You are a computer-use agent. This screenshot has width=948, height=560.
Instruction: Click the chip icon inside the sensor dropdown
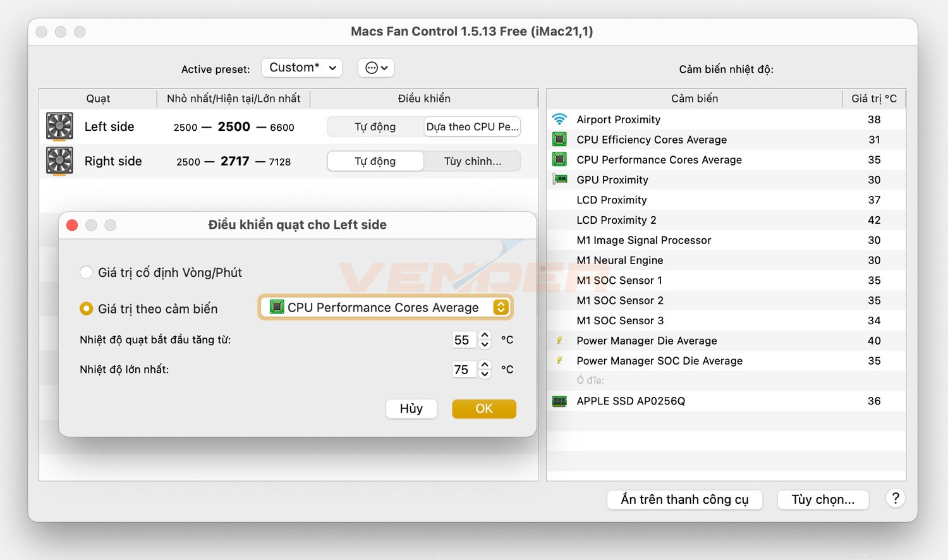coord(277,307)
